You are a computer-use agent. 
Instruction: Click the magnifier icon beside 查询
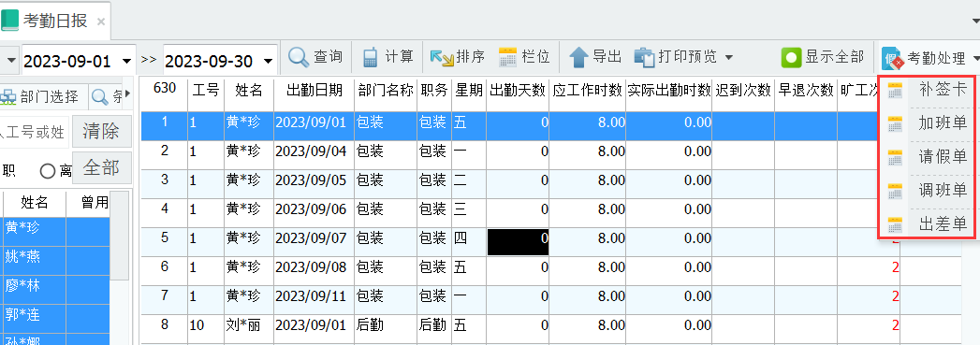pyautogui.click(x=299, y=57)
